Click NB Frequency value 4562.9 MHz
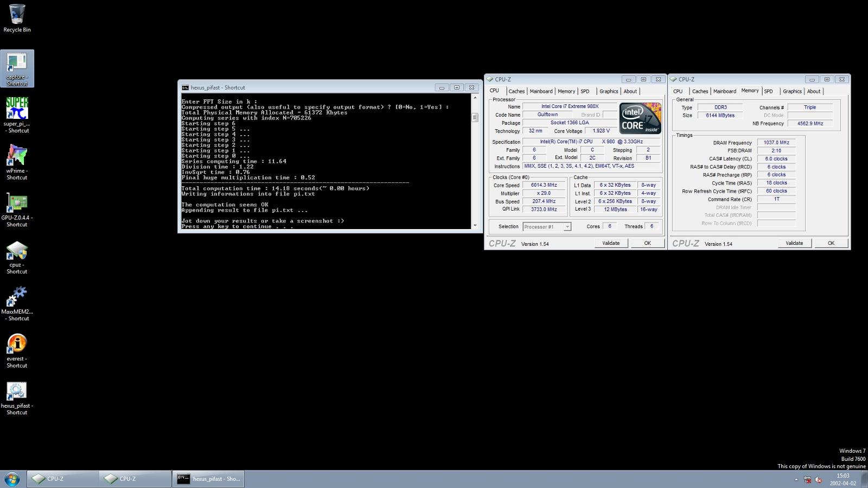Screen dimensions: 868x488 [x=810, y=124]
